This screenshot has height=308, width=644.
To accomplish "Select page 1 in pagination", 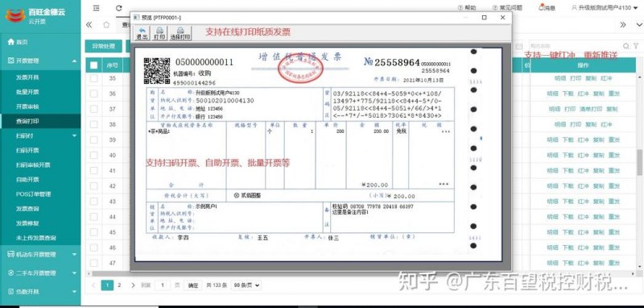I will (107, 285).
